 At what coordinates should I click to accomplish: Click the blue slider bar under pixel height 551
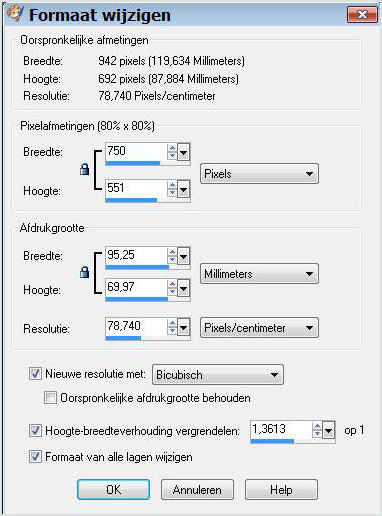tap(131, 200)
